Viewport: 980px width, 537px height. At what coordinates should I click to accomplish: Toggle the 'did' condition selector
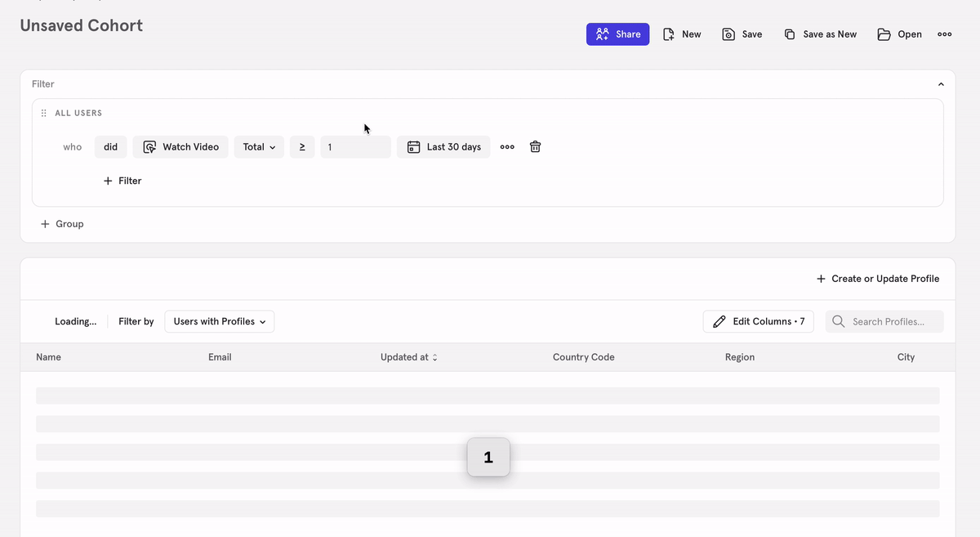coord(110,147)
